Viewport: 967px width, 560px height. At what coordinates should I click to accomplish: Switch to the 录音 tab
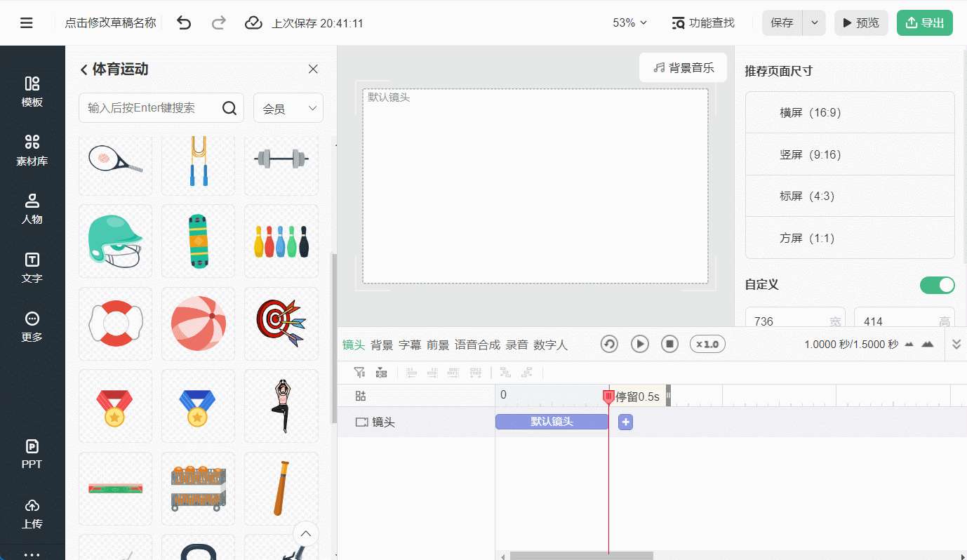516,345
